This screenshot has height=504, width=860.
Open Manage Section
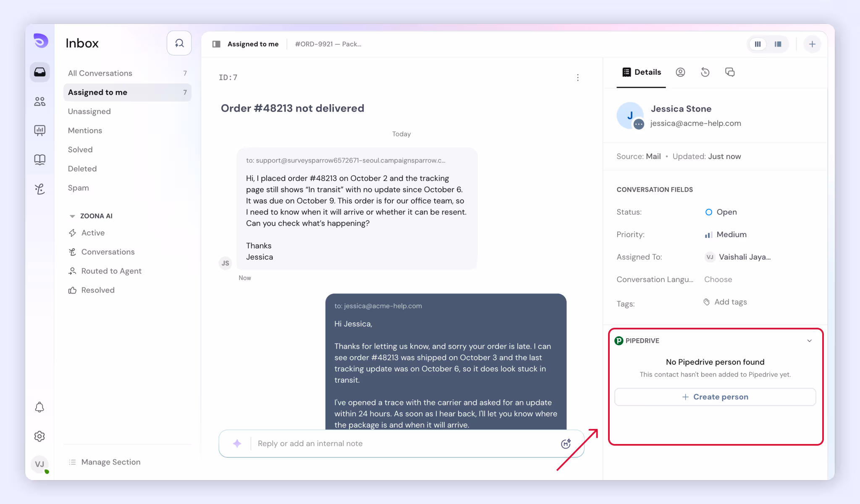click(x=105, y=462)
